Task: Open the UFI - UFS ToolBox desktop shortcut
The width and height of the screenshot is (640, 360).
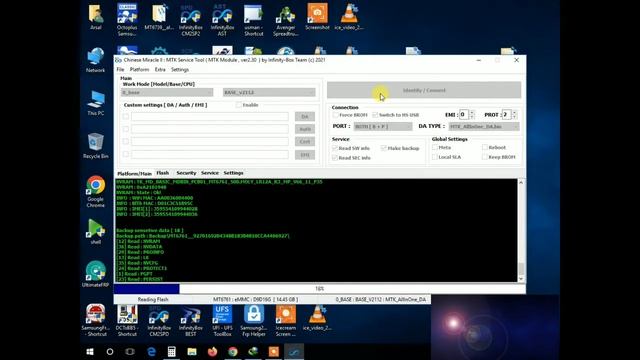Action: point(222,320)
